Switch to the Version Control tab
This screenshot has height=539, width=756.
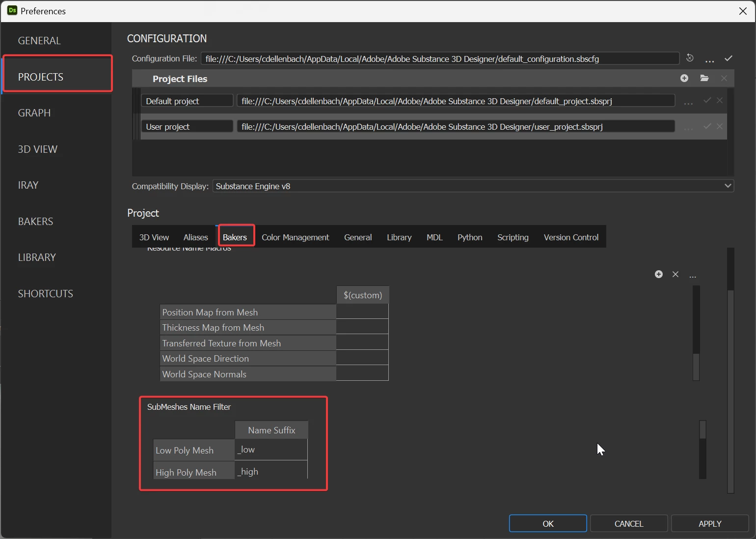coord(571,237)
